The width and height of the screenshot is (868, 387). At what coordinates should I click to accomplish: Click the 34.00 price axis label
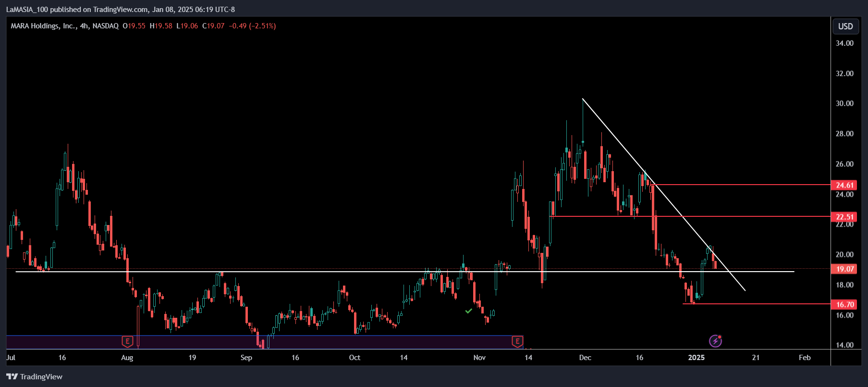click(x=844, y=43)
